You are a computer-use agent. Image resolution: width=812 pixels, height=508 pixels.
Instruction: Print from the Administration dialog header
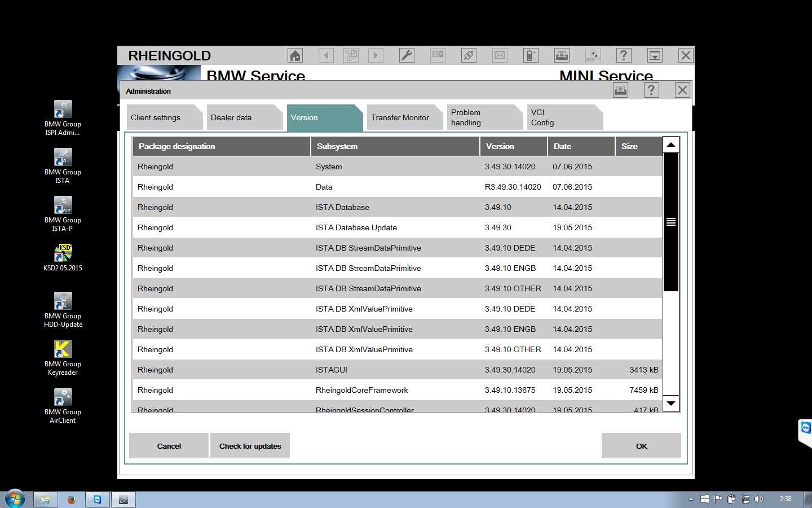[x=620, y=90]
